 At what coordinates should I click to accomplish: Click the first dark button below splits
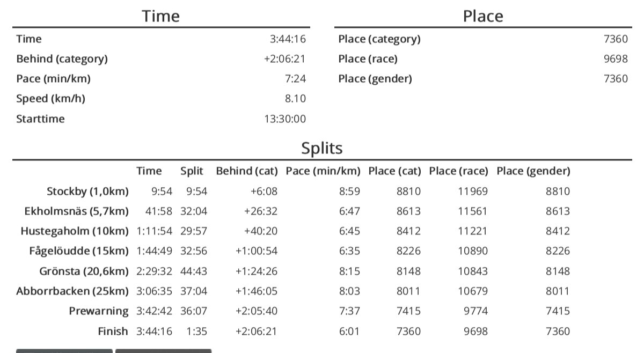64,351
